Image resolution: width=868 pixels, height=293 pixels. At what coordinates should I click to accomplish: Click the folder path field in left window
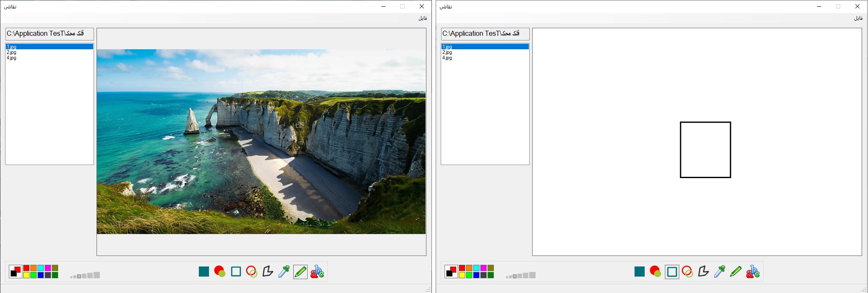pyautogui.click(x=49, y=34)
